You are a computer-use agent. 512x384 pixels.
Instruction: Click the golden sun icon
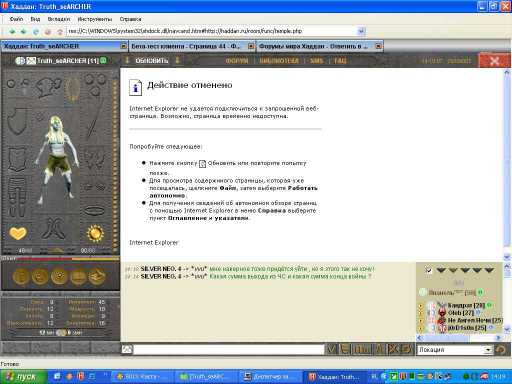coord(95,233)
